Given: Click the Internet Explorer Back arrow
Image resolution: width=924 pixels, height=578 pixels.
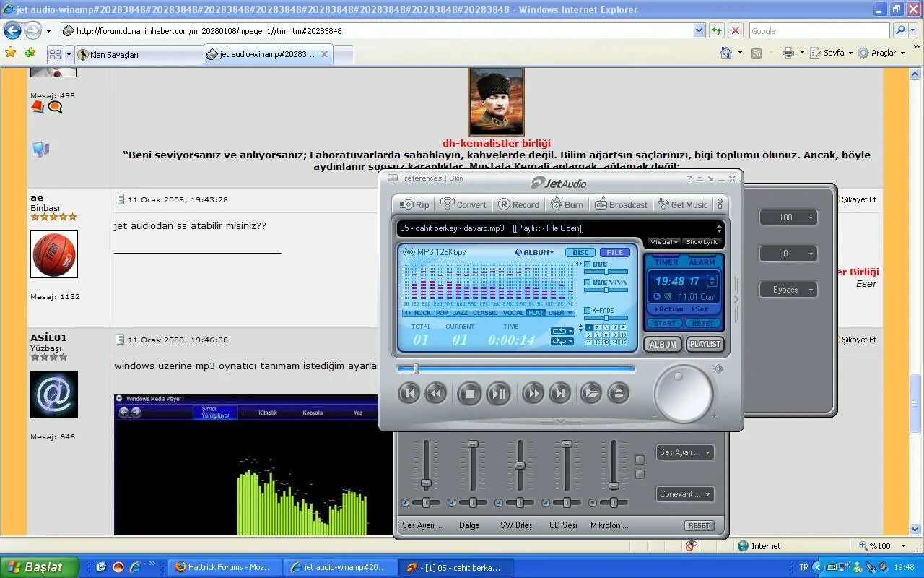Looking at the screenshot, I should 12,30.
